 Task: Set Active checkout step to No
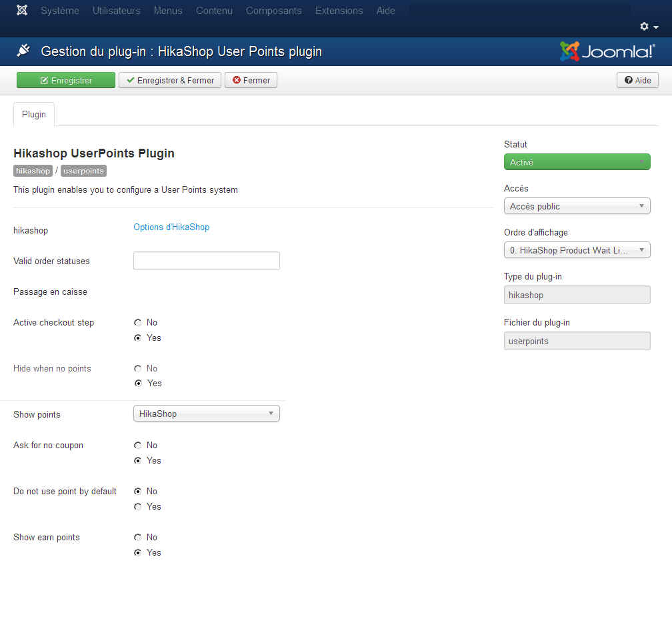point(137,323)
